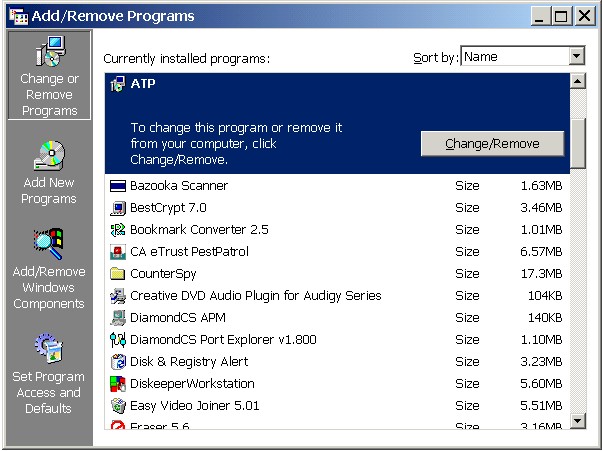Select DiamondCS Port Explorer v1.800
This screenshot has width=602, height=451.
point(337,340)
